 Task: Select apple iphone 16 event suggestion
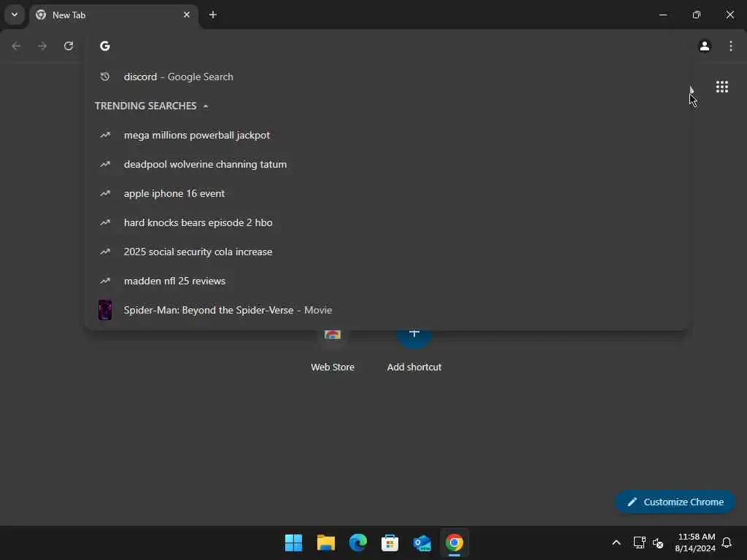click(387, 193)
